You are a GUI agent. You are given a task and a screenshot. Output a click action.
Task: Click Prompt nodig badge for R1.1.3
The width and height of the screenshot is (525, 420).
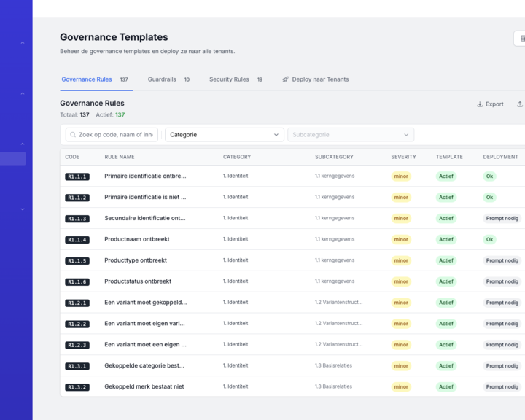coord(502,218)
